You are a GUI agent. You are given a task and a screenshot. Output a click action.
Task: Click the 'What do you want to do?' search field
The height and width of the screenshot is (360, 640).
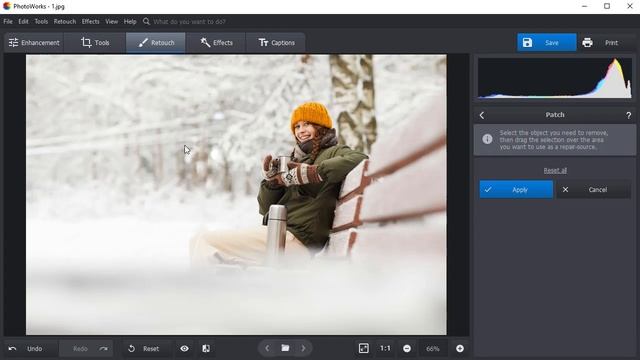(189, 22)
